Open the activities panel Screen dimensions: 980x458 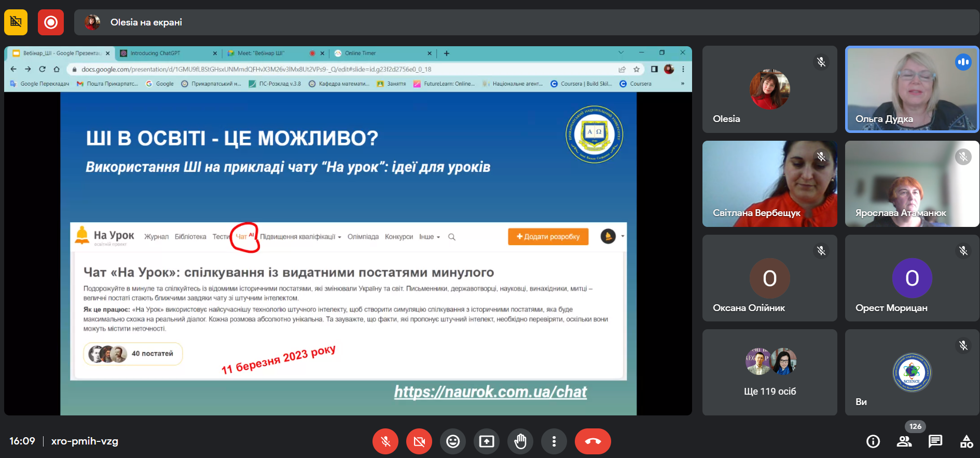pyautogui.click(x=966, y=441)
